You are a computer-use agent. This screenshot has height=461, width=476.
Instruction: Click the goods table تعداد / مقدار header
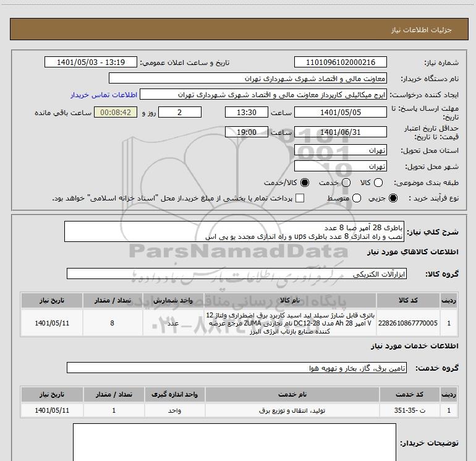pyautogui.click(x=113, y=300)
